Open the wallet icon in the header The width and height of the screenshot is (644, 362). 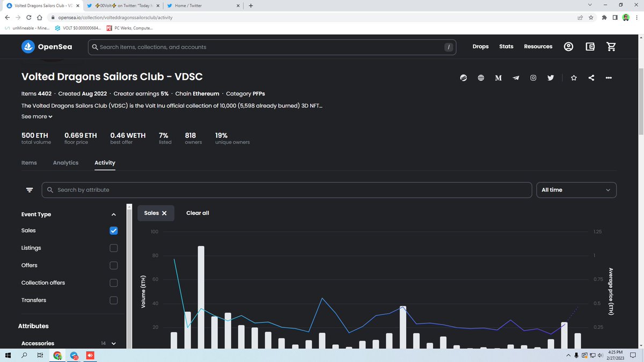[590, 47]
